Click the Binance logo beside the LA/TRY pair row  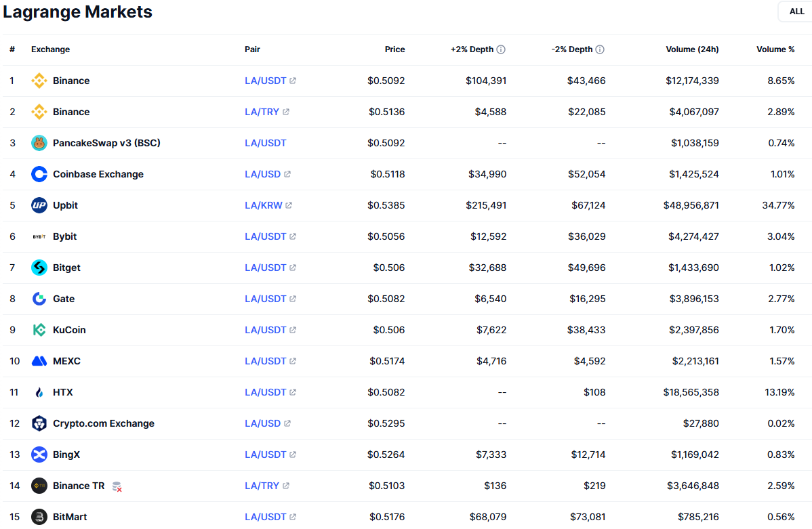click(39, 112)
